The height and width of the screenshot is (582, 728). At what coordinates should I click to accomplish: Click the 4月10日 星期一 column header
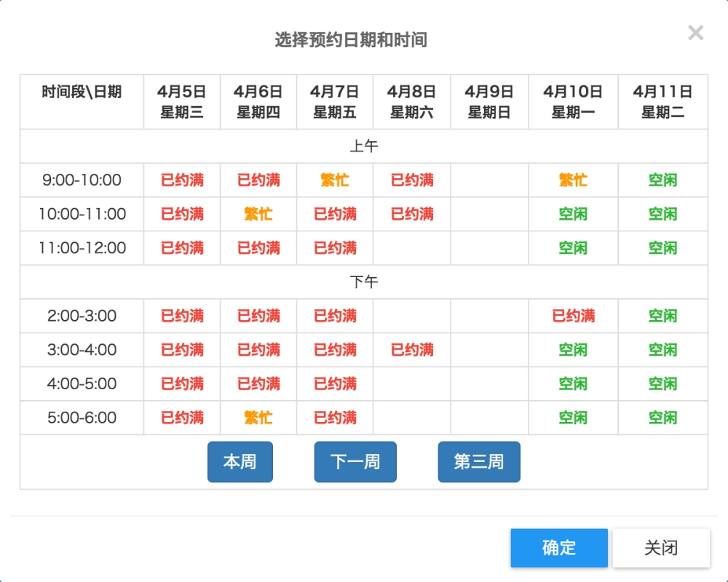click(573, 102)
